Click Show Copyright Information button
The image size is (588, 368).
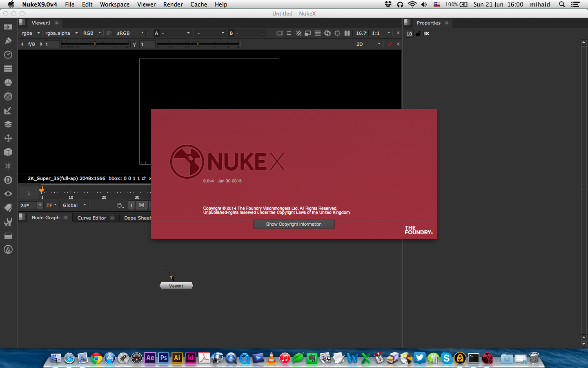[x=294, y=224]
